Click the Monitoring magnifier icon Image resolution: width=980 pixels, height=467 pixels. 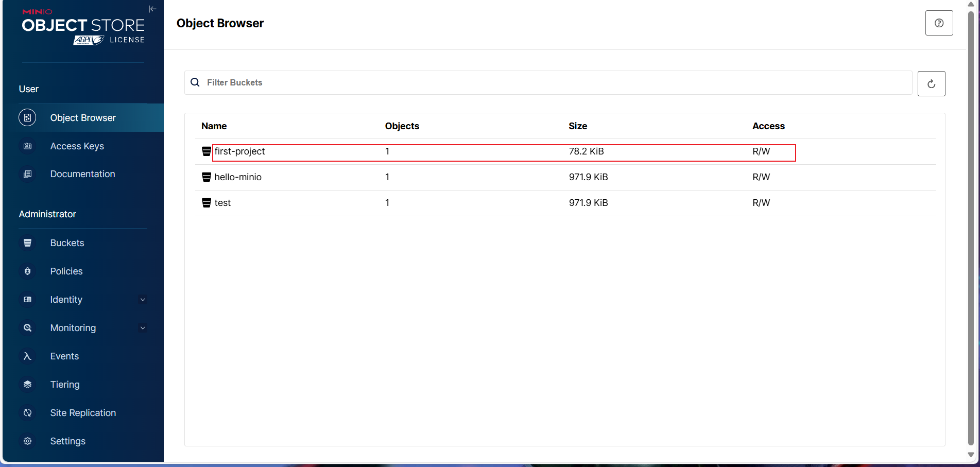28,328
